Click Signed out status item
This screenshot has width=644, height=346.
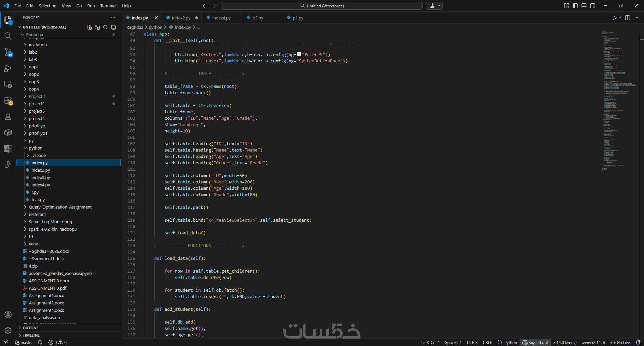[535, 342]
